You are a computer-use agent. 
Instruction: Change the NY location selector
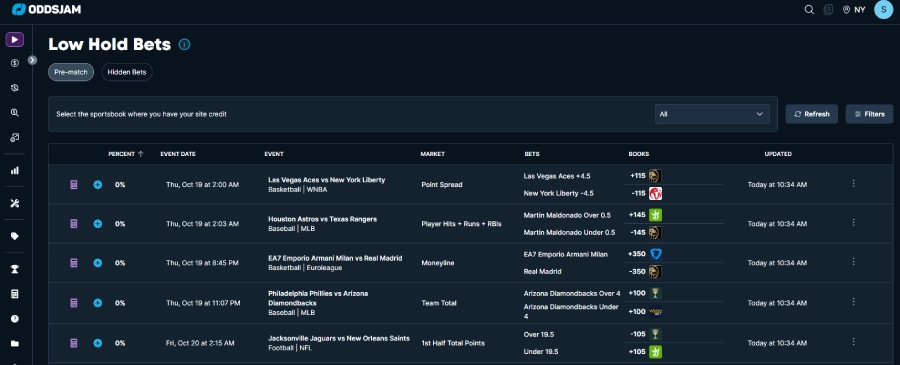coord(854,10)
